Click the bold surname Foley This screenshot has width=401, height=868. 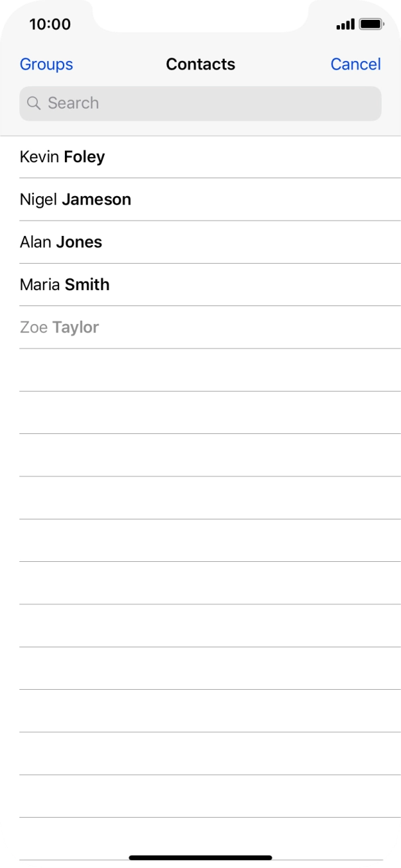[x=84, y=157]
